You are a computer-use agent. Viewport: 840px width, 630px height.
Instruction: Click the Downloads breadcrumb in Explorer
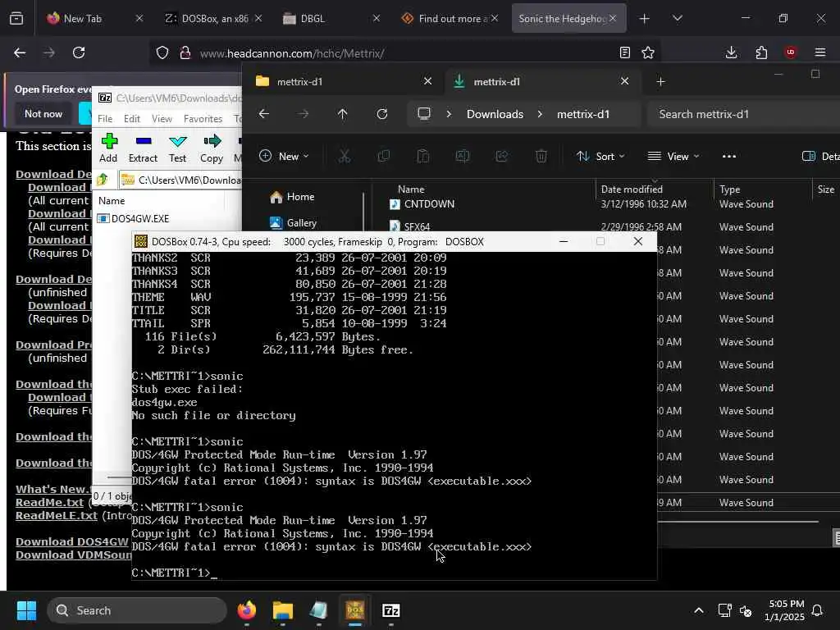495,114
